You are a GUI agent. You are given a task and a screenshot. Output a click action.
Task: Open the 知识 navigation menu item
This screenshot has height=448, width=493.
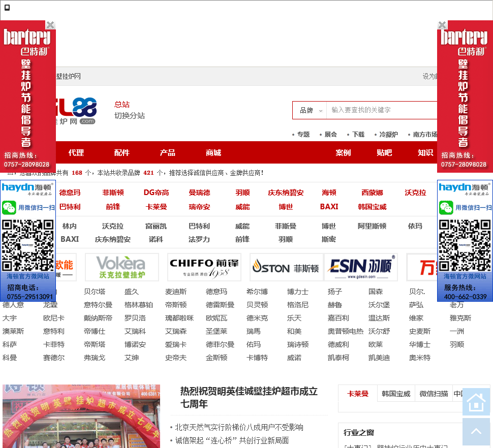click(x=425, y=153)
